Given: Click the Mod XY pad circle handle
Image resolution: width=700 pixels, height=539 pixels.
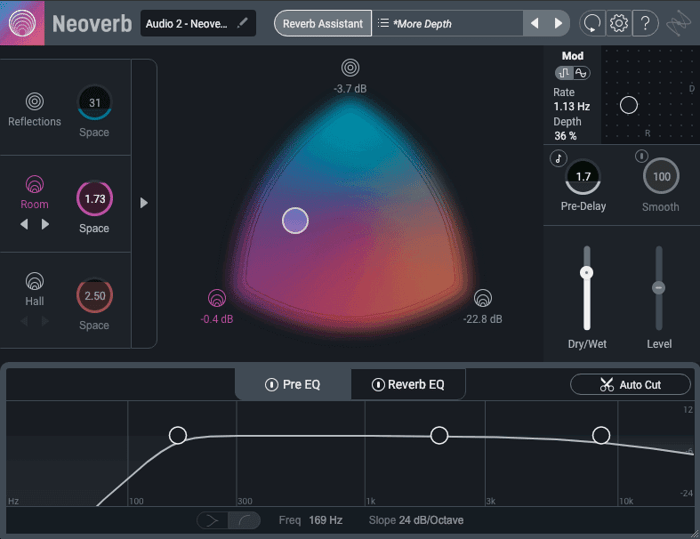Looking at the screenshot, I should coord(629,105).
